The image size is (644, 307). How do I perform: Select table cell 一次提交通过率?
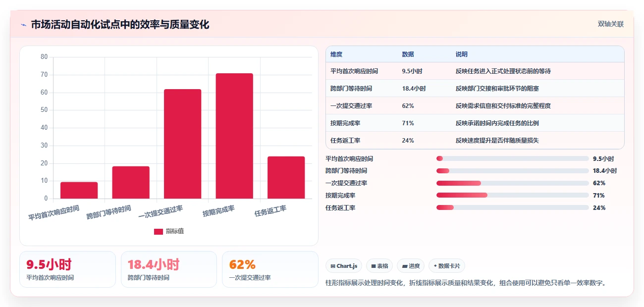(351, 106)
